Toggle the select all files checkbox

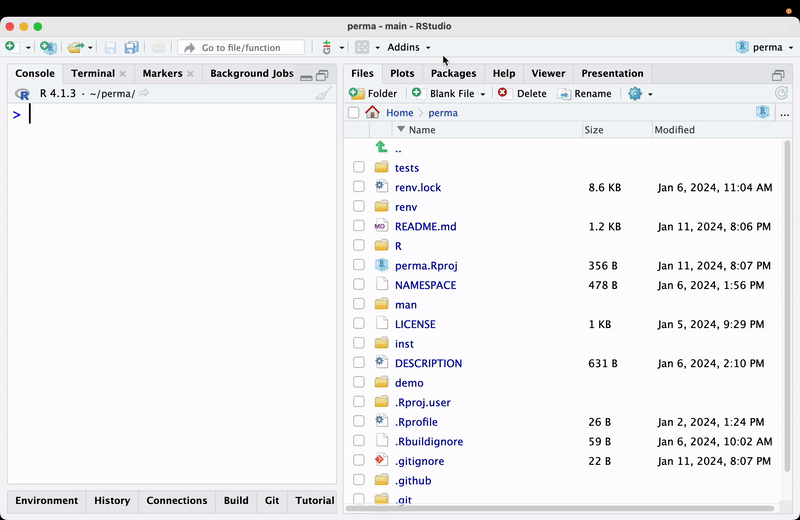(x=354, y=113)
